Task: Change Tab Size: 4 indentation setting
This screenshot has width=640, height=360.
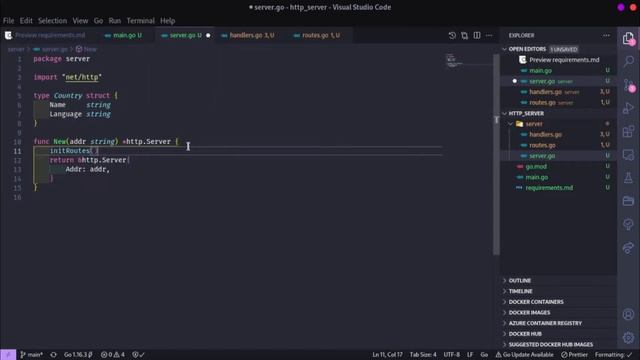Action: coord(423,355)
